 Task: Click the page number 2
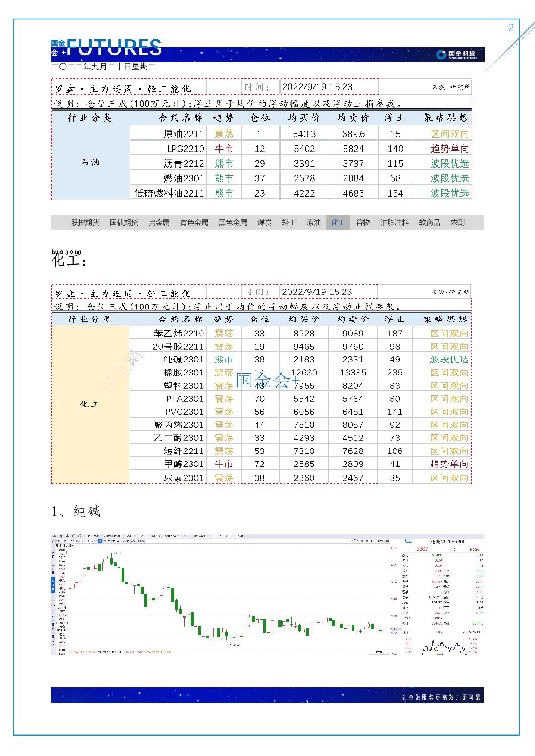[511, 28]
